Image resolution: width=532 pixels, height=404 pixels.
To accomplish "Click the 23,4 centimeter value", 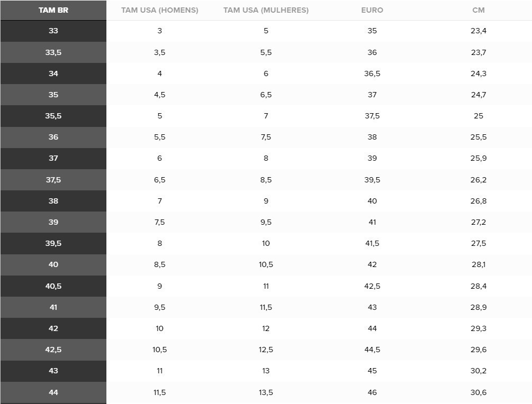I will 479,31.
